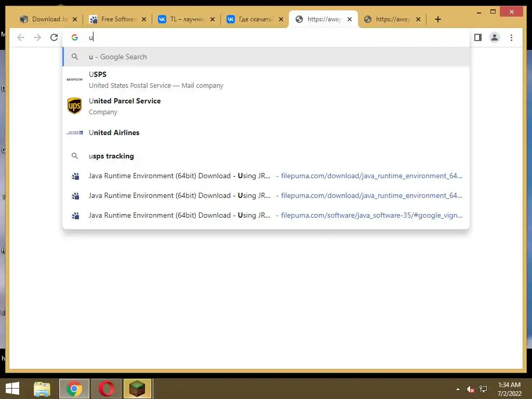Show hidden tray icons arrow

(x=458, y=389)
